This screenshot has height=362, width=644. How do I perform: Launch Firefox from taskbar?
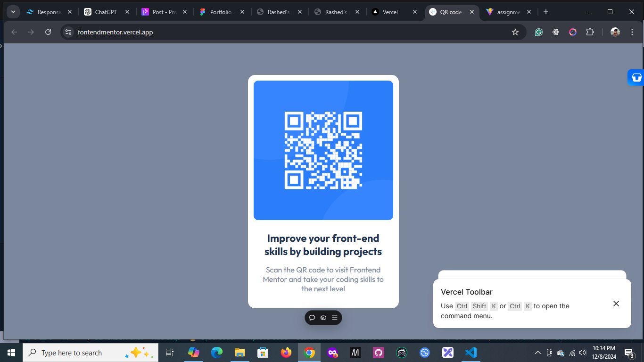(x=286, y=353)
